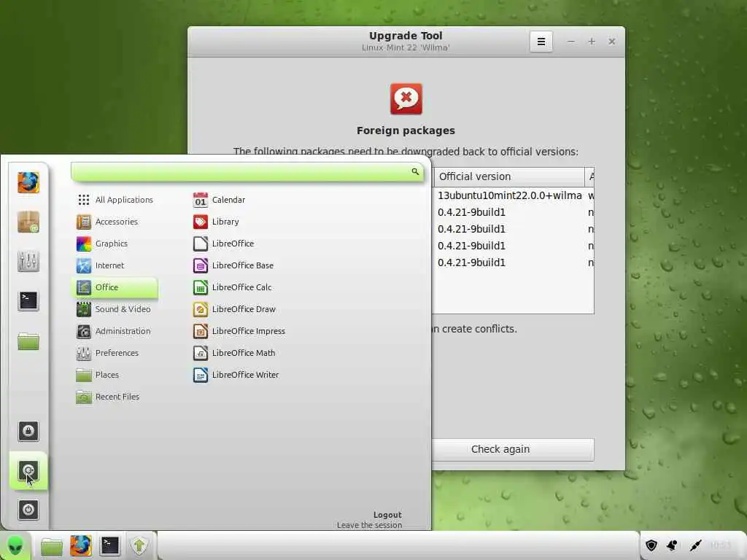Click the search magnifier icon in menu
The width and height of the screenshot is (747, 560).
pyautogui.click(x=415, y=171)
